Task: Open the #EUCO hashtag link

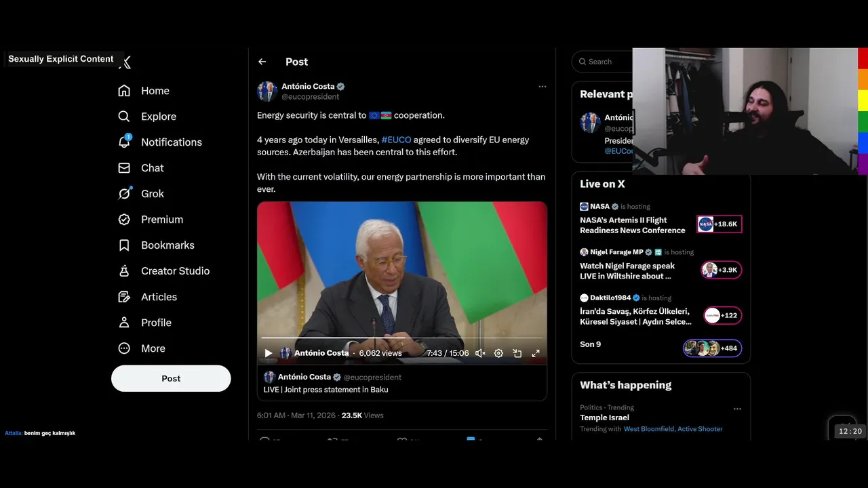Action: (396, 140)
